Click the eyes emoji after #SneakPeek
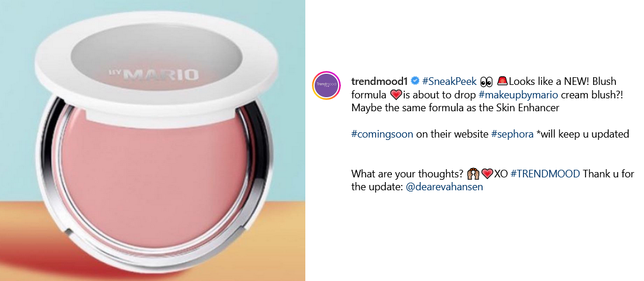The width and height of the screenshot is (644, 281). [x=487, y=82]
